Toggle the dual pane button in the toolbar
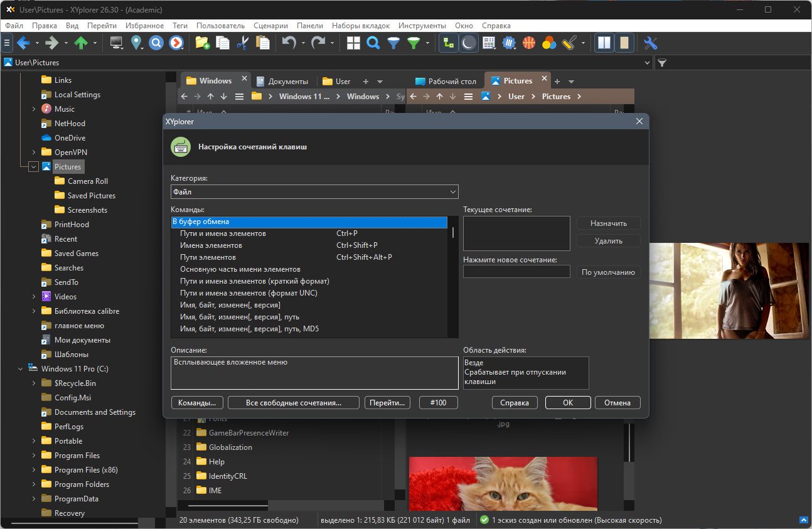The width and height of the screenshot is (812, 529). click(x=604, y=43)
